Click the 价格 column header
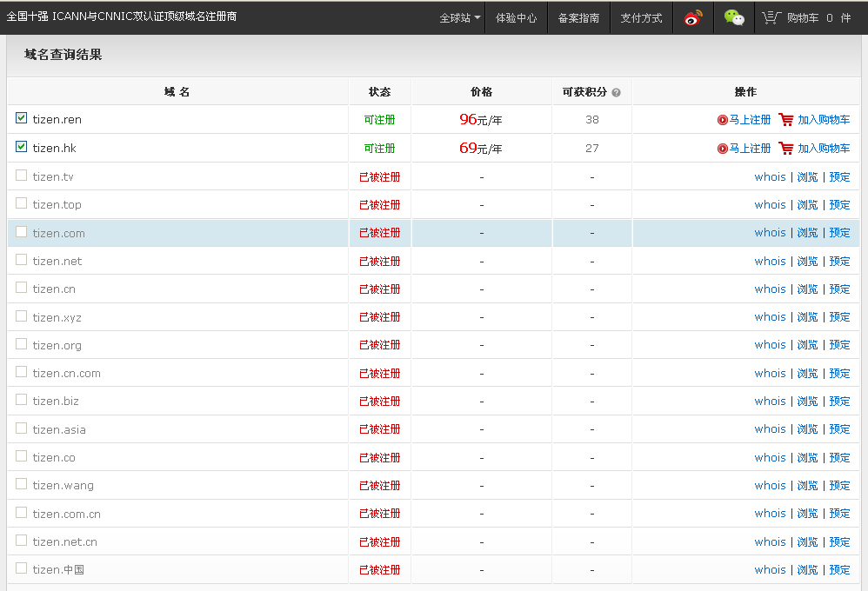Screen dimensions: 868x591 [x=481, y=92]
